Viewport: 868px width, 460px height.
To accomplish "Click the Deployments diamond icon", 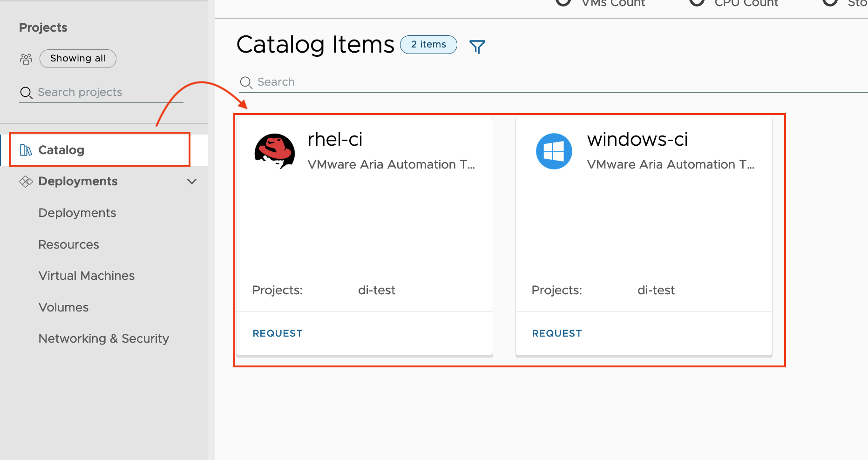I will point(26,182).
